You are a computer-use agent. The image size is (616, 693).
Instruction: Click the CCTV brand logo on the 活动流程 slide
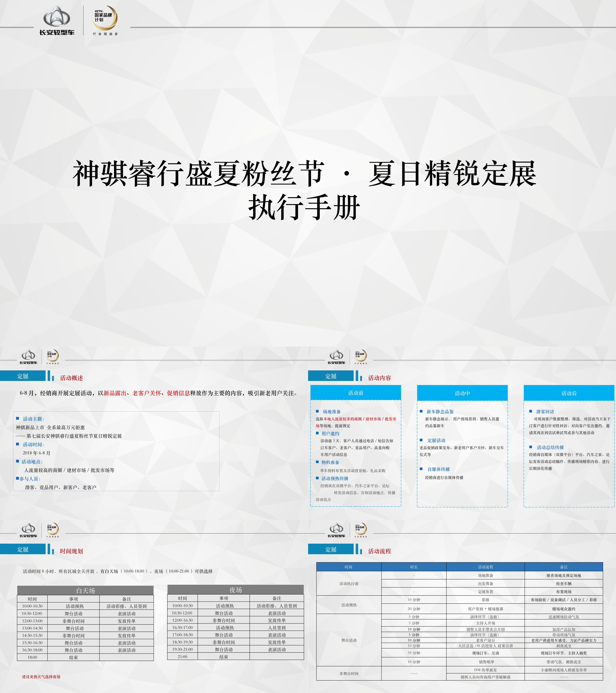(361, 530)
